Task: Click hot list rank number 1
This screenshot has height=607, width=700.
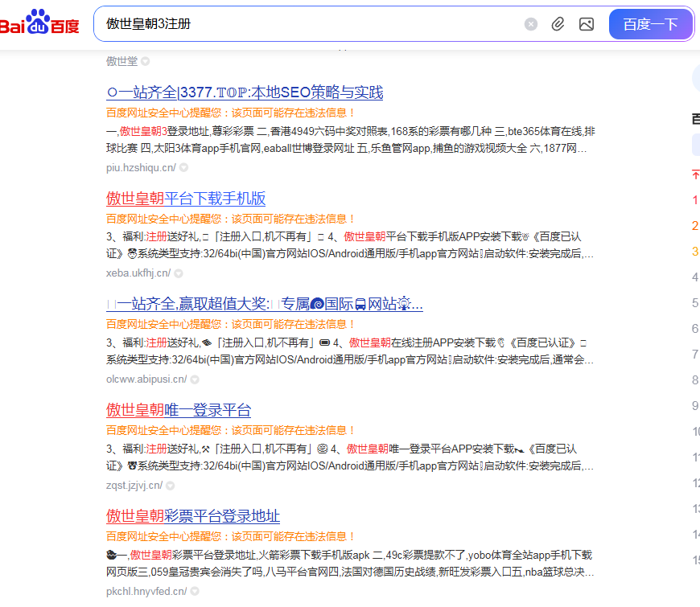Action: [x=695, y=200]
